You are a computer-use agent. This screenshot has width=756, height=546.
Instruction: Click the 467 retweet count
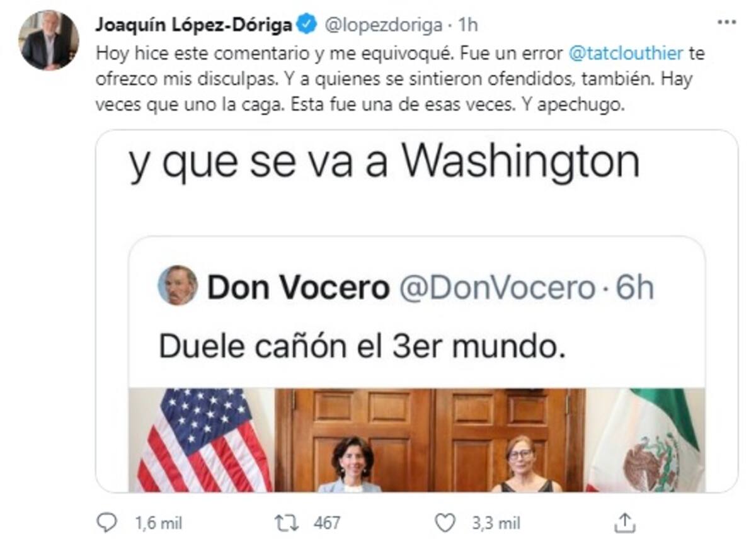(326, 523)
